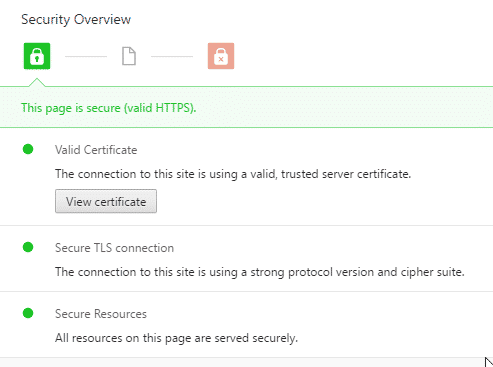The width and height of the screenshot is (493, 367).
Task: Select the 'This page is secure' banner text
Action: 109,108
